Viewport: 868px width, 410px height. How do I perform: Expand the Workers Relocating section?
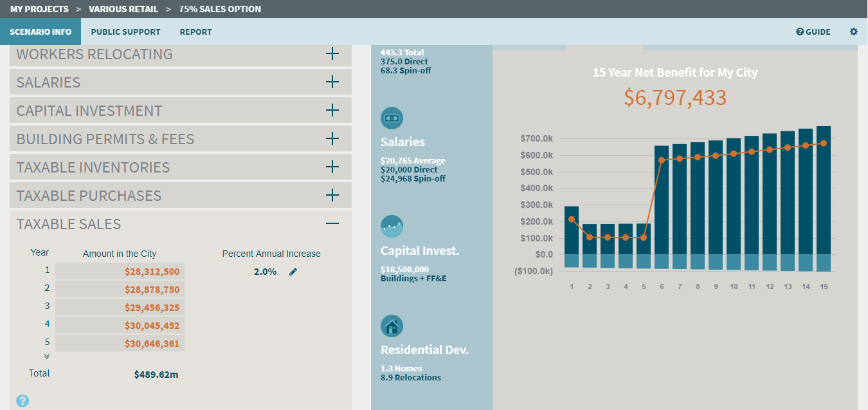coord(332,54)
